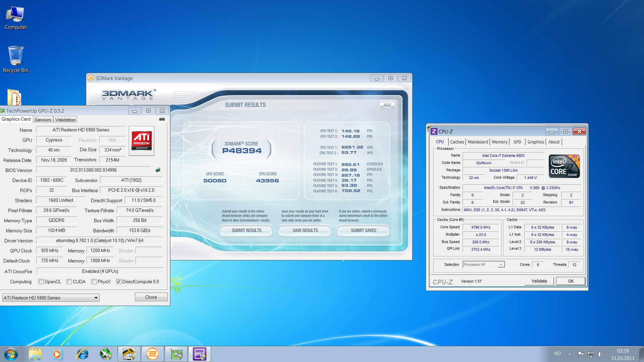This screenshot has height=362, width=644.
Task: Click the ATI Radeon logo image
Action: click(x=142, y=141)
